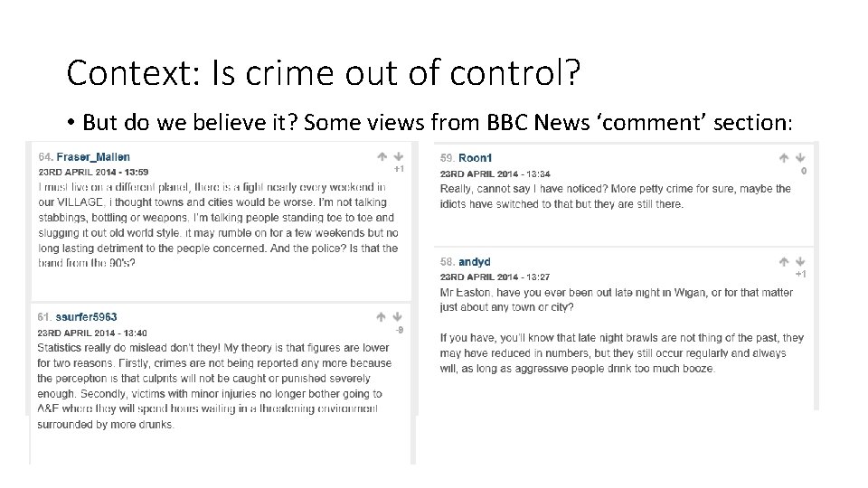The width and height of the screenshot is (868, 488).
Task: Click the +1 score on Fraser_Mallen's comment
Action: pos(399,169)
